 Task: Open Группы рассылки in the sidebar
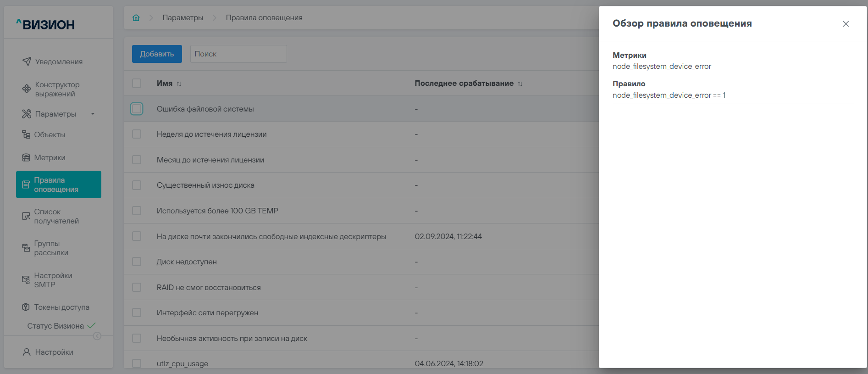coord(51,248)
